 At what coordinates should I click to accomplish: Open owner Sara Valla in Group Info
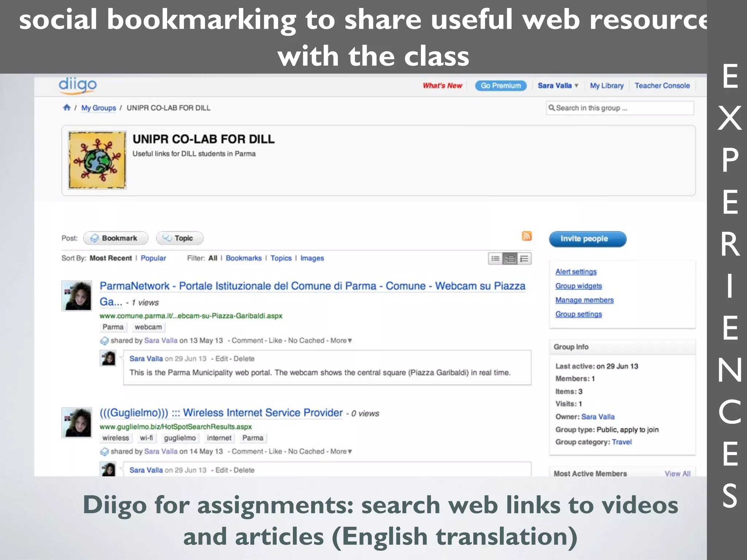(598, 417)
